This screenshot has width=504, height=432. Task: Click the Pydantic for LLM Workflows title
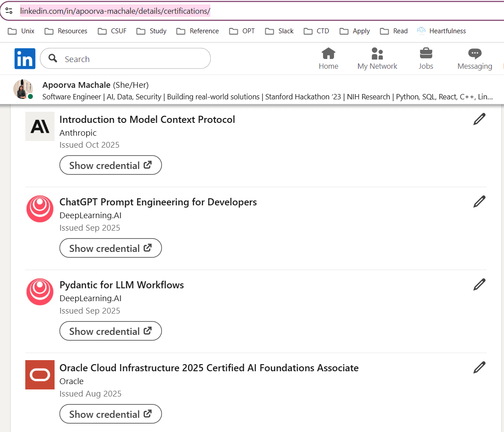pyautogui.click(x=122, y=285)
